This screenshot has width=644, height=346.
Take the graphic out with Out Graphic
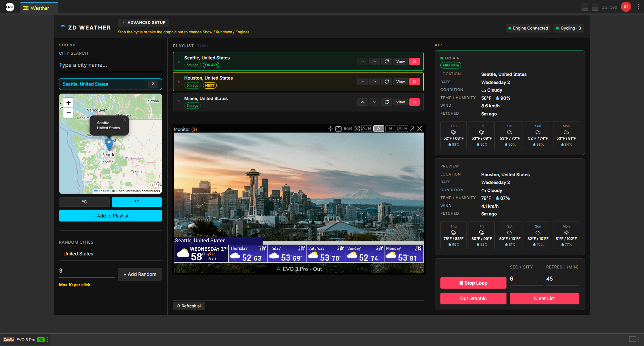[x=473, y=298]
